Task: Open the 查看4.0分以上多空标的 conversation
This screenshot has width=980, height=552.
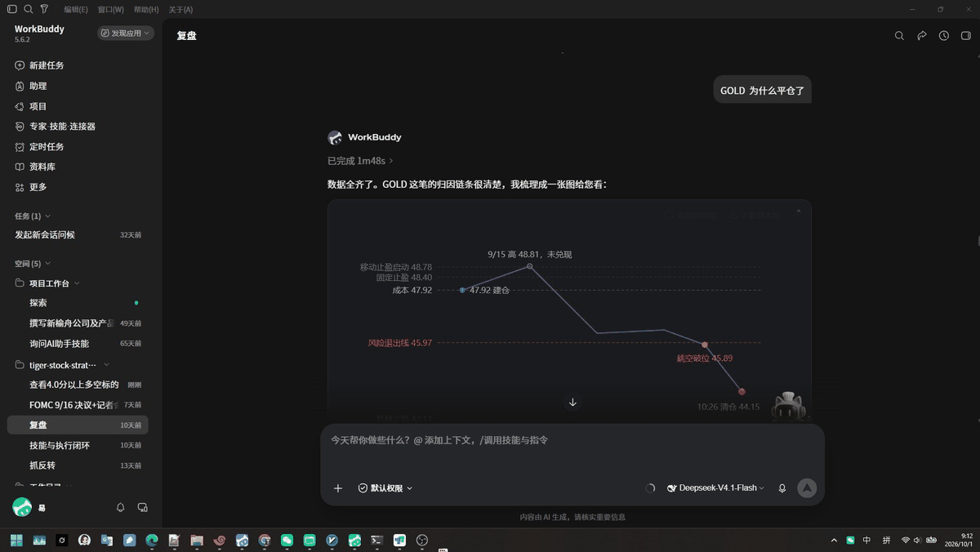Action: pos(78,385)
